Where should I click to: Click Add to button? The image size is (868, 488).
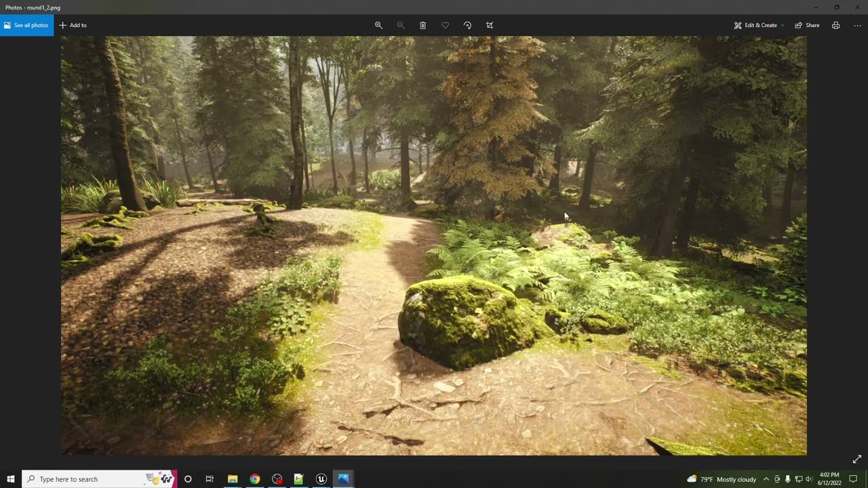coord(73,25)
